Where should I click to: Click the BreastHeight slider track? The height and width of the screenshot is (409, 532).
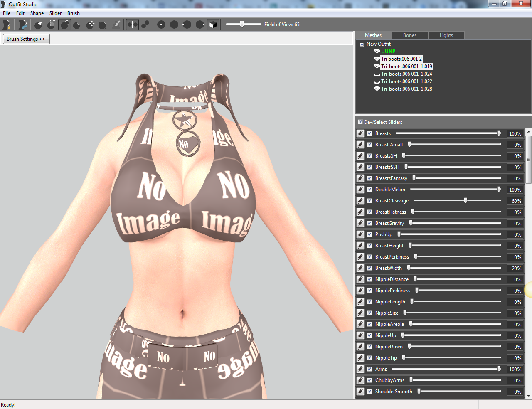pyautogui.click(x=455, y=246)
